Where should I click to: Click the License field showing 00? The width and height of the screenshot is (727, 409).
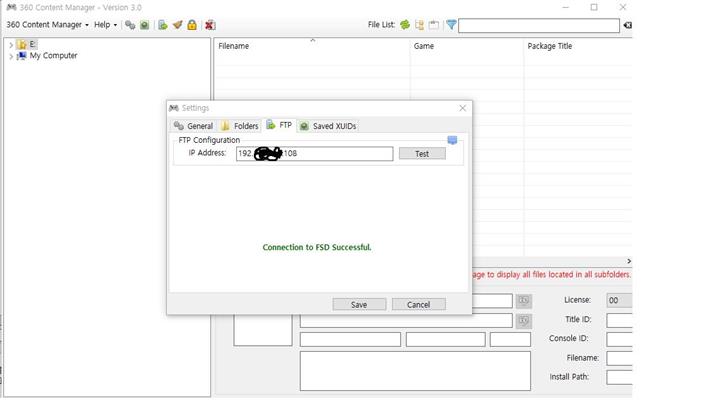coord(619,300)
